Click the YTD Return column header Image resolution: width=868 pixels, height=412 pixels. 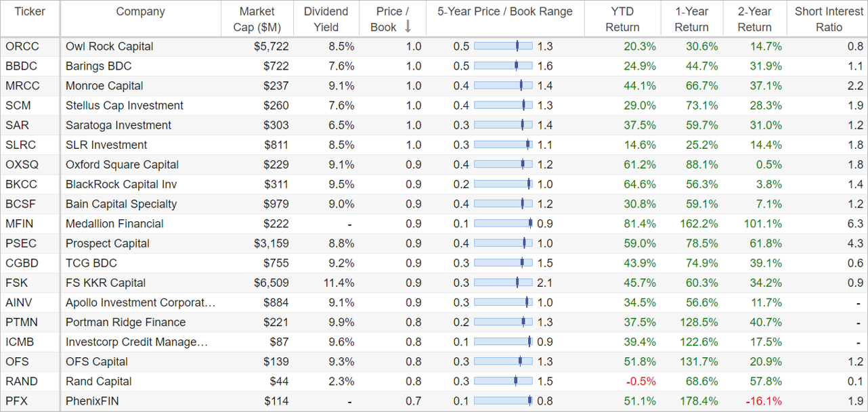pyautogui.click(x=622, y=20)
